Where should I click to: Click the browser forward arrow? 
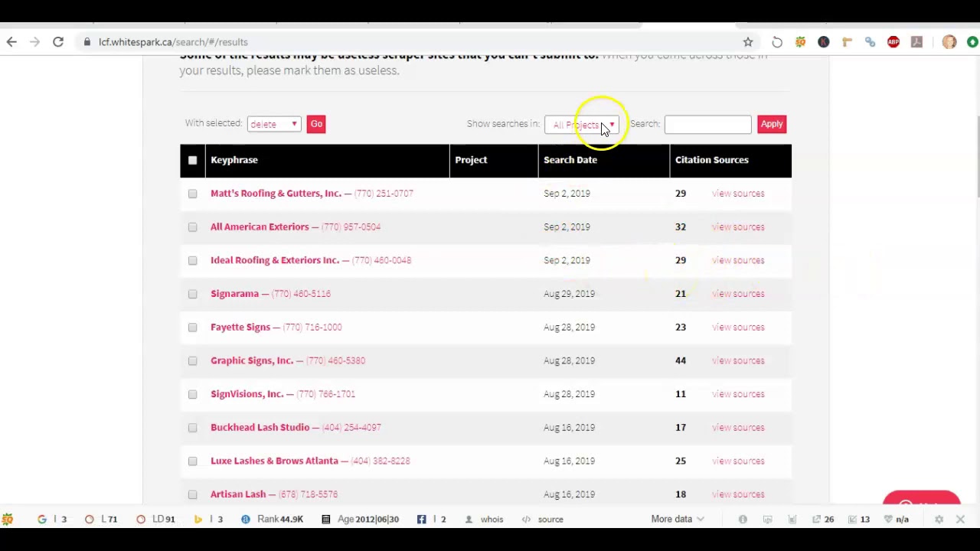pyautogui.click(x=34, y=42)
